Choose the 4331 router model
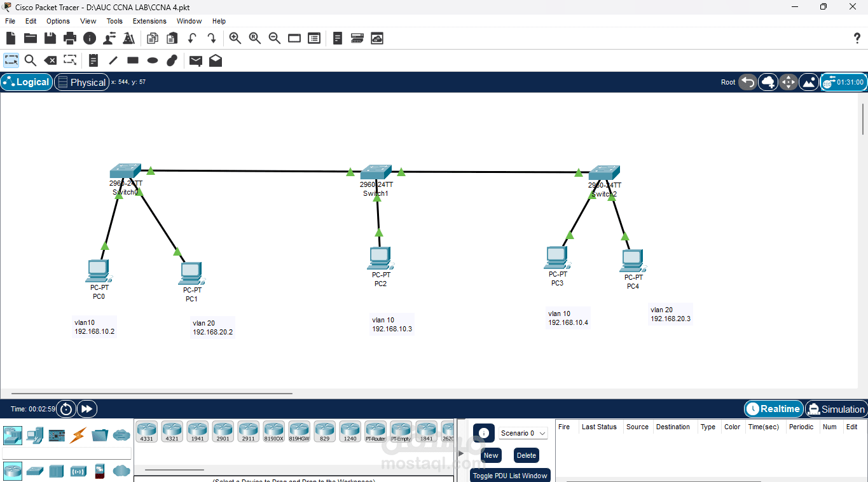Image resolution: width=868 pixels, height=482 pixels. pyautogui.click(x=147, y=432)
